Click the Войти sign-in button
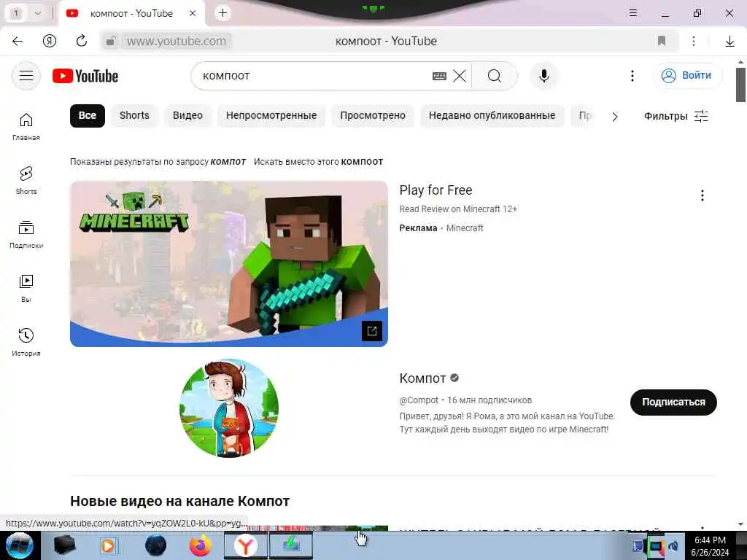This screenshot has width=747, height=560. (687, 76)
